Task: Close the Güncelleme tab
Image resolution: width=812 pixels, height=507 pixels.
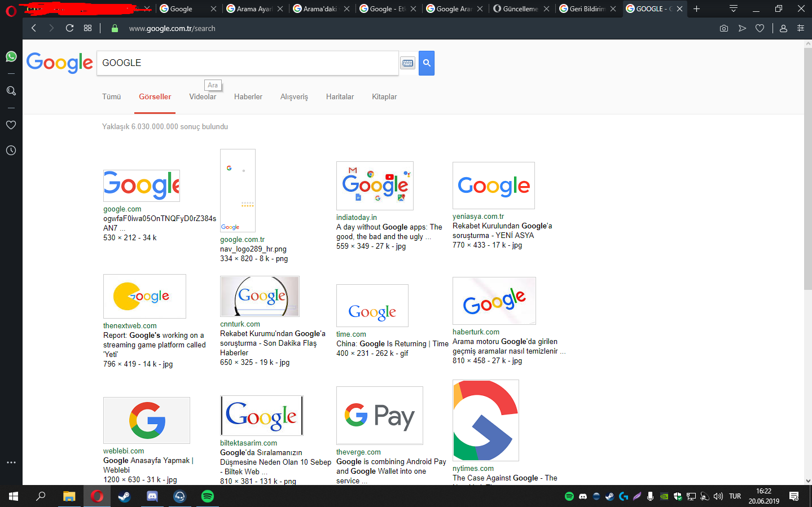Action: [x=546, y=9]
